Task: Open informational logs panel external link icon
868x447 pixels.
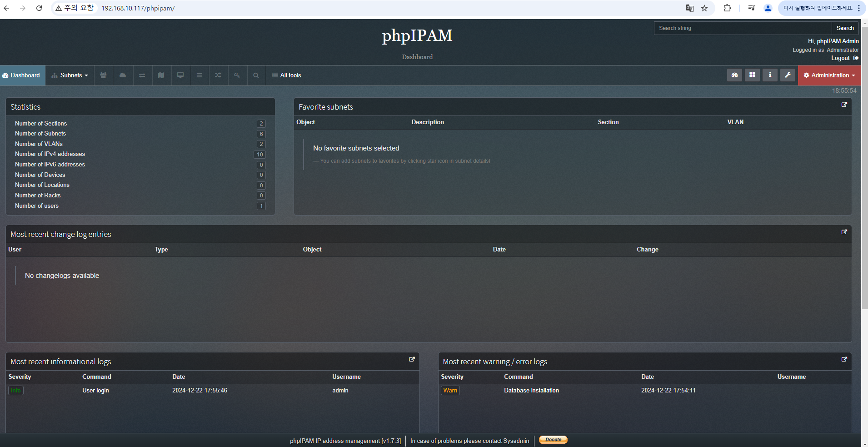Action: pyautogui.click(x=412, y=359)
